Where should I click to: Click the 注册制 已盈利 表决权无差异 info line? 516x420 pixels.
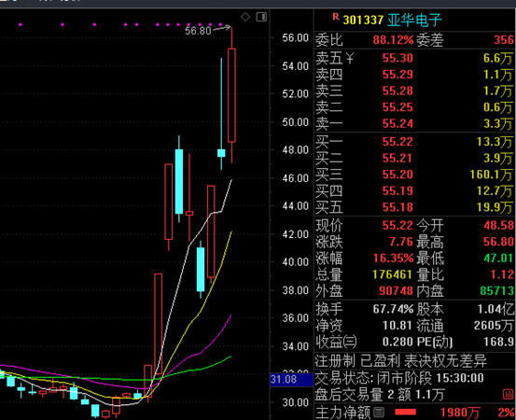coord(400,361)
